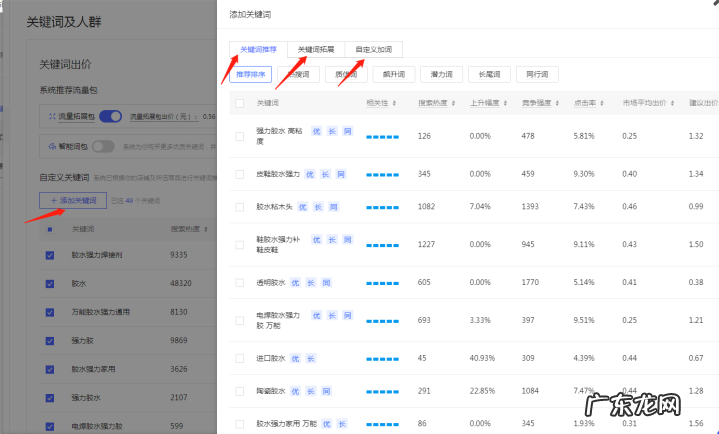The height and width of the screenshot is (434, 719).
Task: Click relevance bar of 透明胶水 row
Action: click(382, 284)
